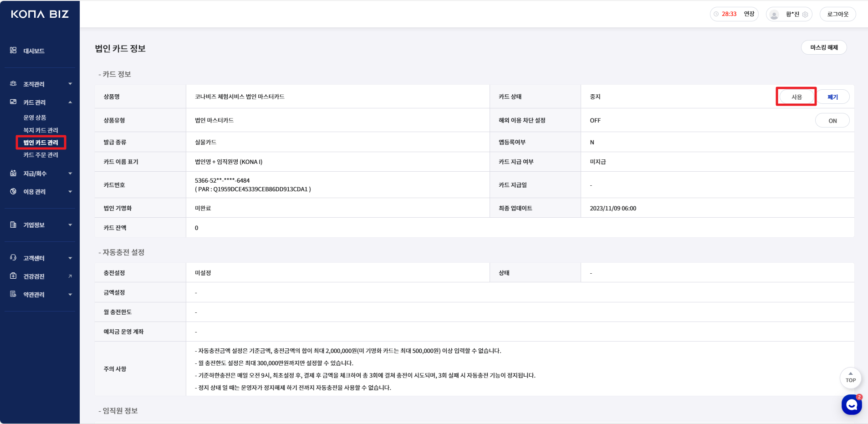This screenshot has height=424, width=868.
Task: Expand the 기업정보 menu arrow
Action: point(70,225)
